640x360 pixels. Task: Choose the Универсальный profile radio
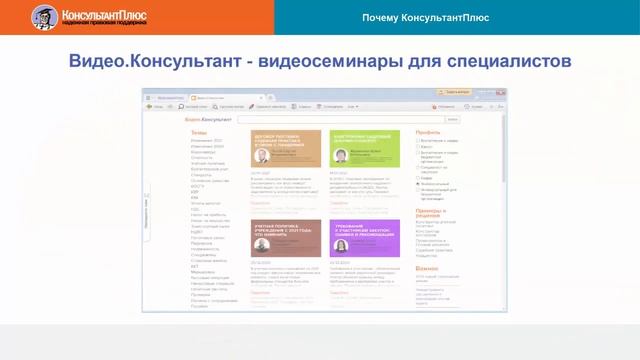pyautogui.click(x=418, y=184)
